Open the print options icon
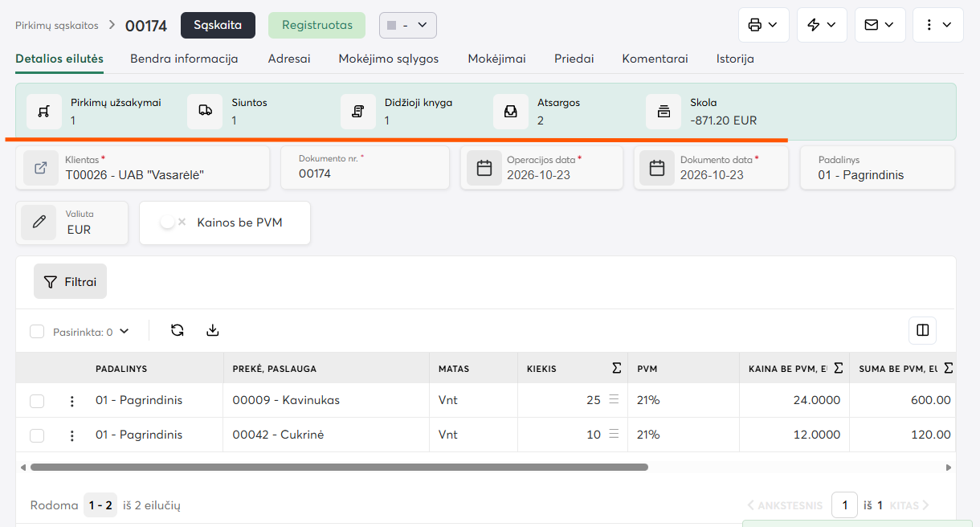This screenshot has width=980, height=527. click(x=763, y=25)
